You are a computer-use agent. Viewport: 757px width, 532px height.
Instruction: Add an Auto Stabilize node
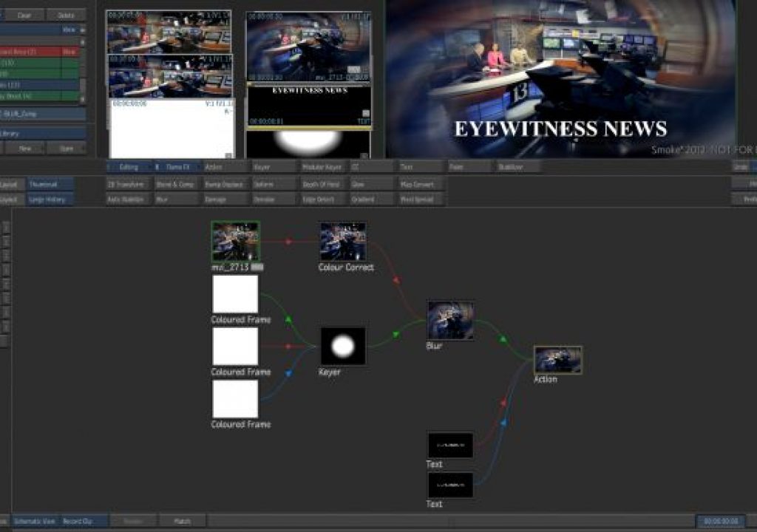pos(129,199)
